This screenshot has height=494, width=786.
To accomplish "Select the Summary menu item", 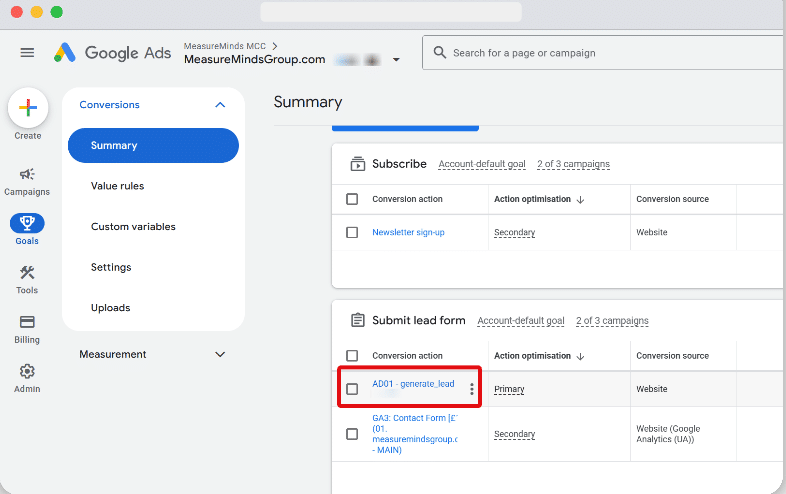I will pos(153,145).
